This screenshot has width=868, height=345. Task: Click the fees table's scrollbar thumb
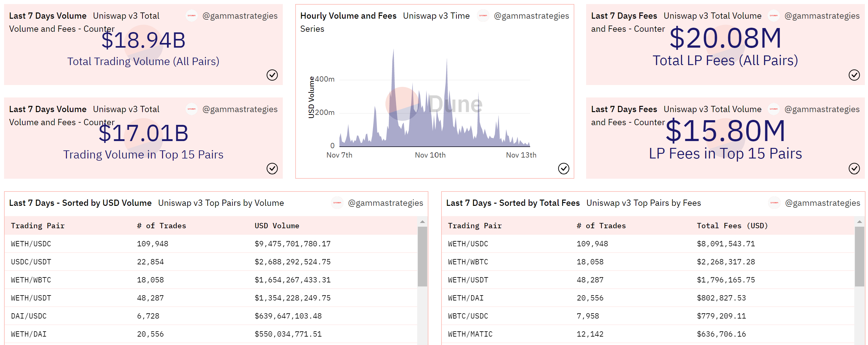point(859,257)
